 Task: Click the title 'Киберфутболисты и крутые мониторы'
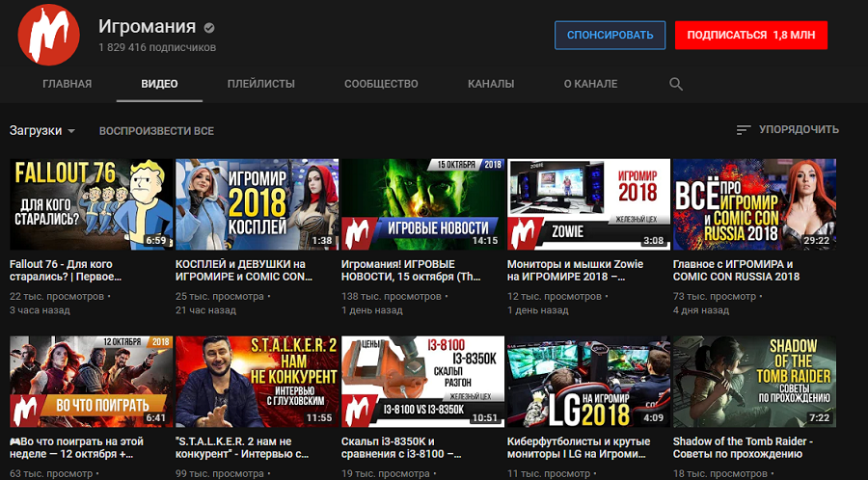pyautogui.click(x=579, y=448)
